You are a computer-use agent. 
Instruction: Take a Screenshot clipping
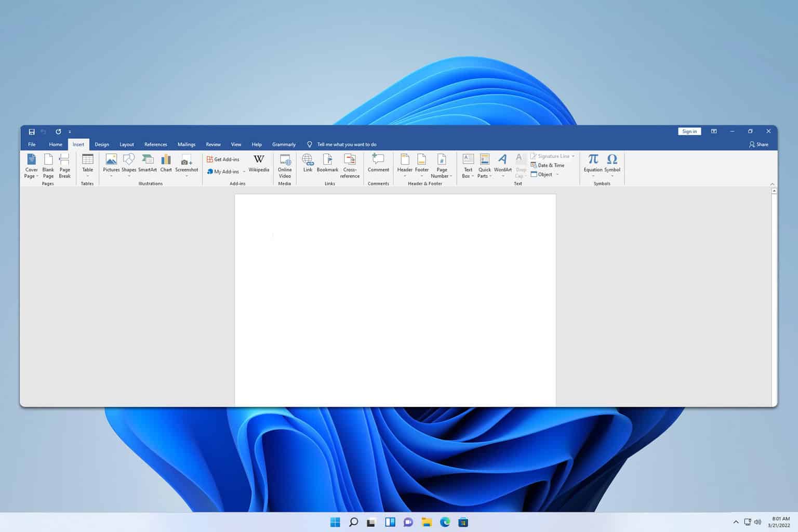[x=187, y=166]
